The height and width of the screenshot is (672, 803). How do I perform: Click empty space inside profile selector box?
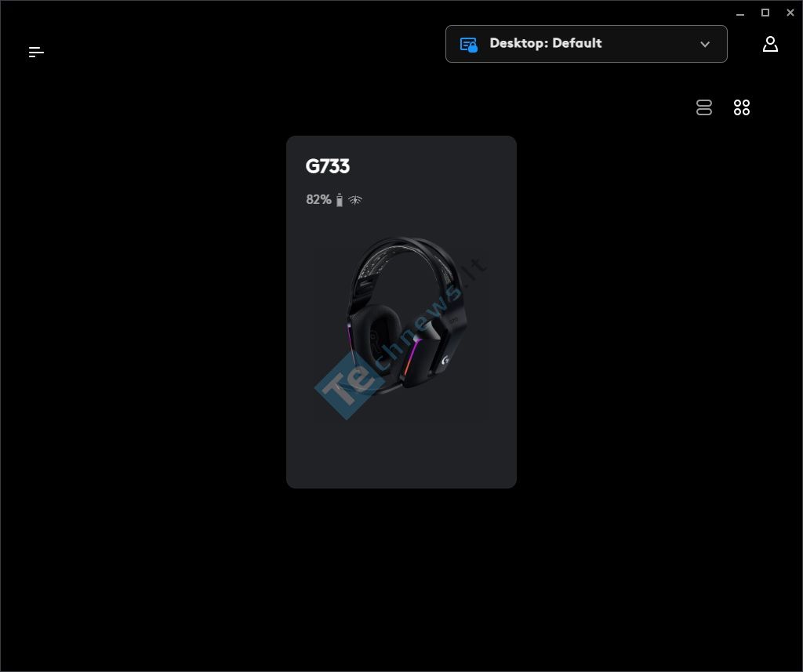click(x=650, y=44)
